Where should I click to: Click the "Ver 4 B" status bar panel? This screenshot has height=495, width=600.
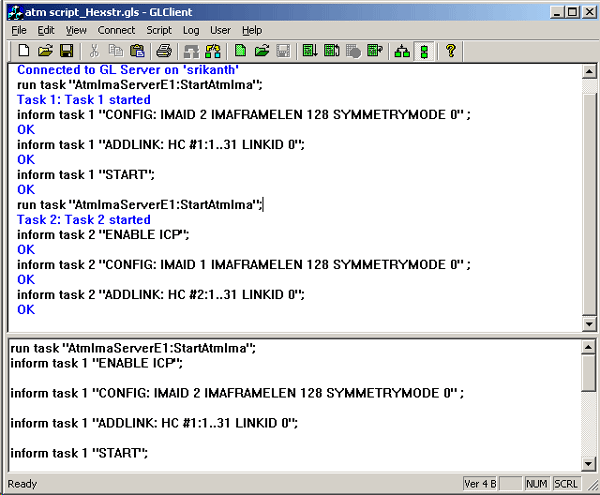tap(480, 484)
